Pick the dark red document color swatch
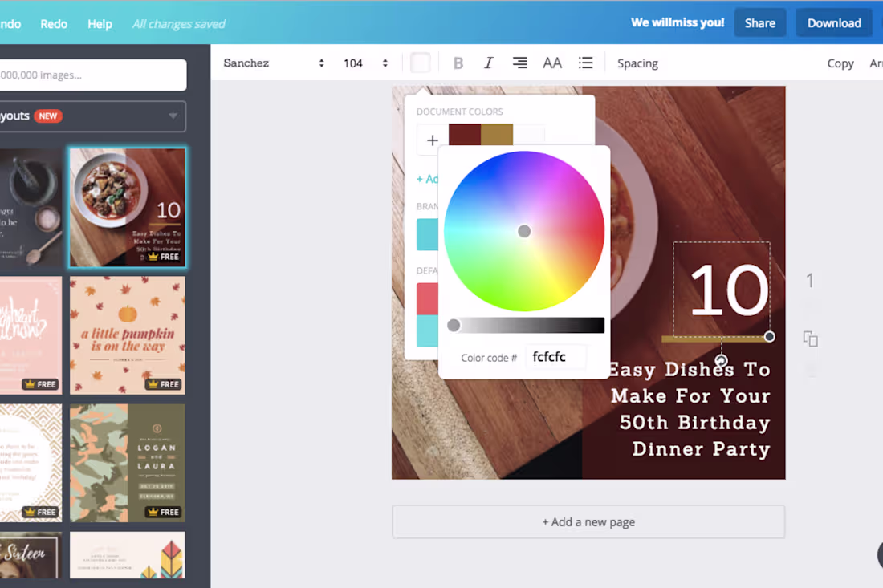Viewport: 883px width, 588px height. click(x=464, y=136)
